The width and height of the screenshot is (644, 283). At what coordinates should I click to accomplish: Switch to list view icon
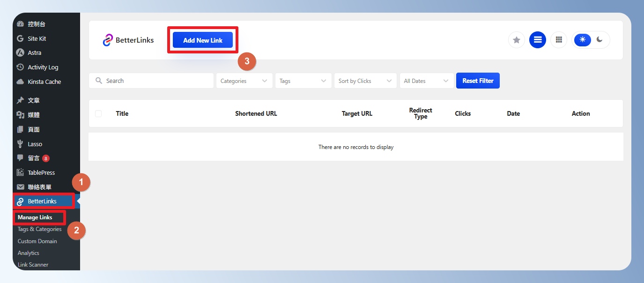pos(538,40)
